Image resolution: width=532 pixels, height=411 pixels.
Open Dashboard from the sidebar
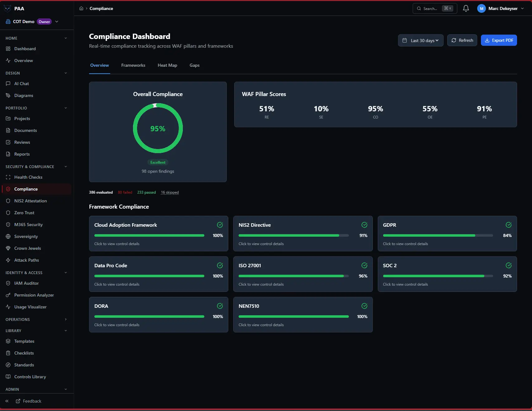[36, 49]
